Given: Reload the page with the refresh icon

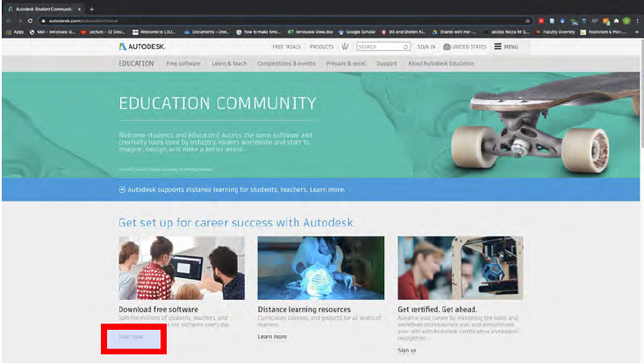Looking at the screenshot, I should (x=31, y=20).
